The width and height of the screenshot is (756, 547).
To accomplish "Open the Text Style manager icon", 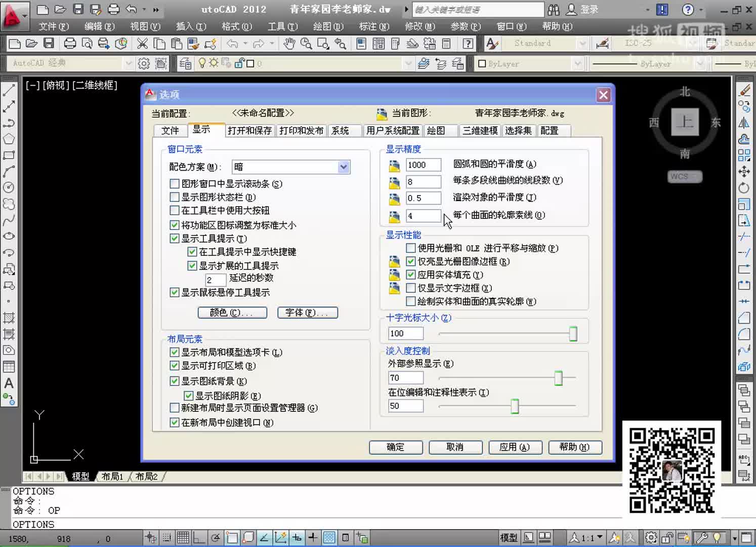I will (x=491, y=44).
